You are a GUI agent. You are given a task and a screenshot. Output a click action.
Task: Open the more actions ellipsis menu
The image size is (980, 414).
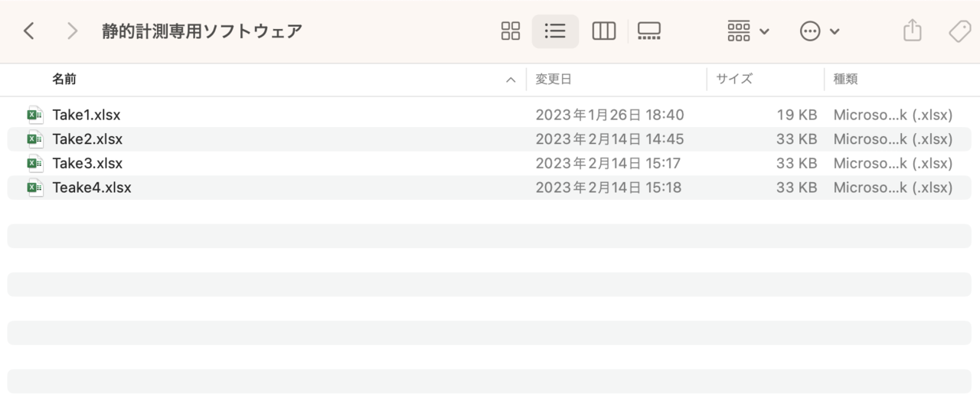(x=819, y=31)
